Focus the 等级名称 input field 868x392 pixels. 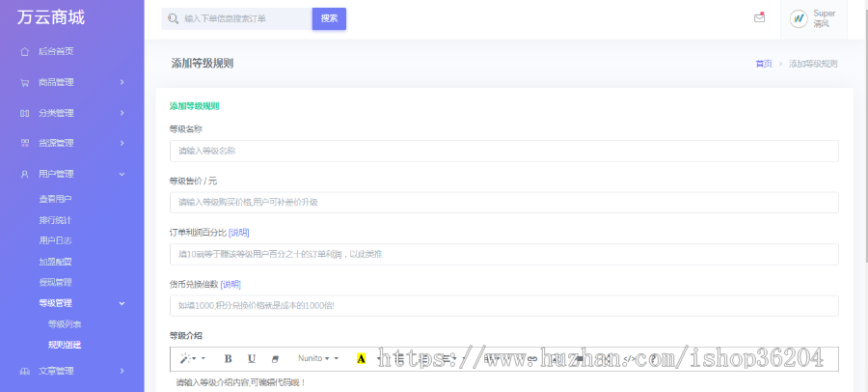pyautogui.click(x=503, y=151)
